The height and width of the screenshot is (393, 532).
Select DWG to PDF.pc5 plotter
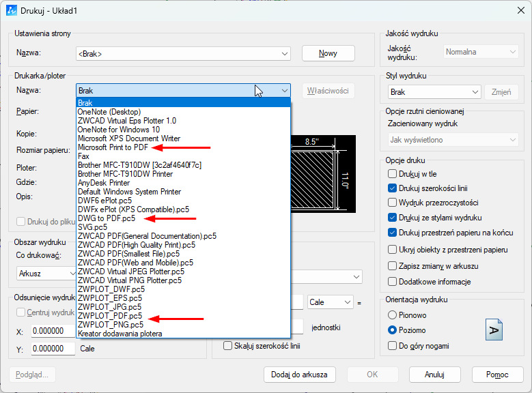click(106, 218)
